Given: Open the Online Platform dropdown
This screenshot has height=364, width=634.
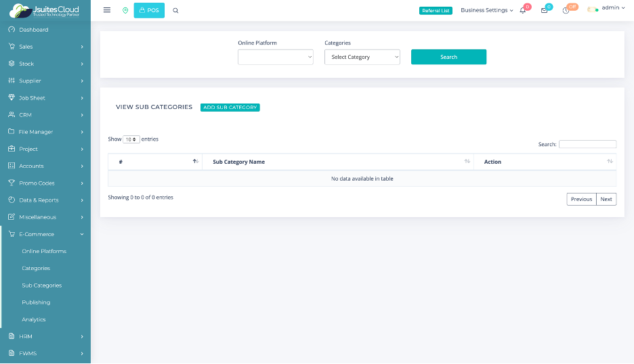Looking at the screenshot, I should point(275,58).
